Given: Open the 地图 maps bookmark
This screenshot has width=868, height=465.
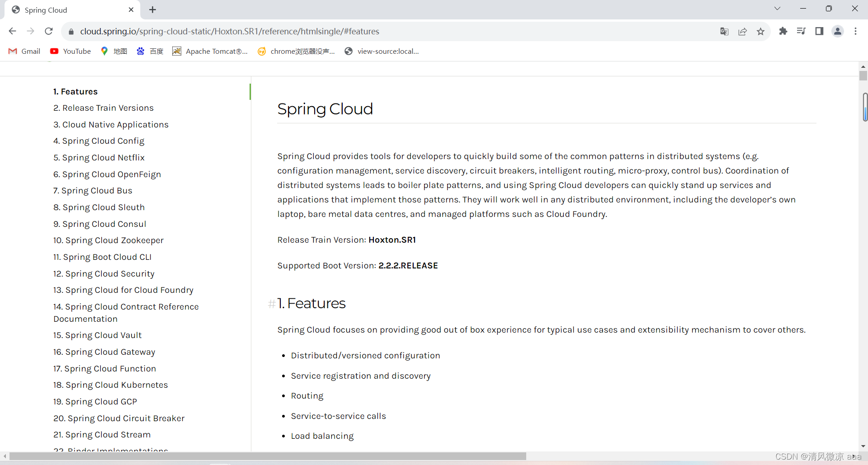Looking at the screenshot, I should [x=114, y=51].
